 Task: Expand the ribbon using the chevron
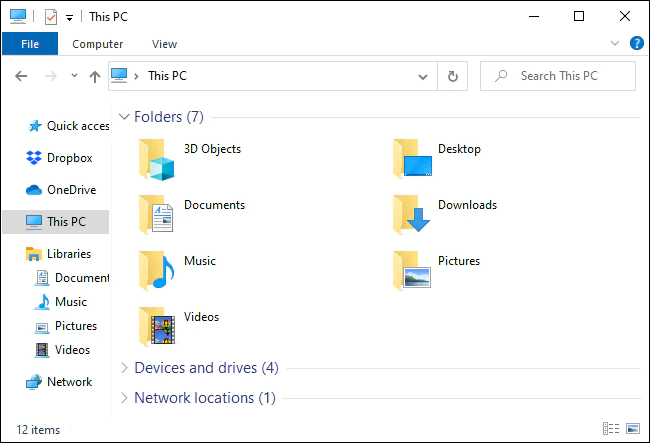pyautogui.click(x=615, y=44)
